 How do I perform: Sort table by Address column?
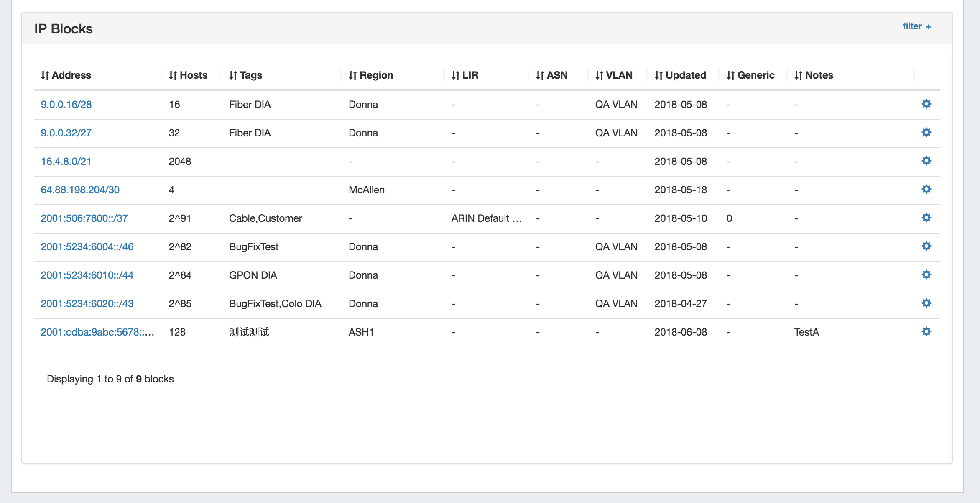click(x=66, y=75)
